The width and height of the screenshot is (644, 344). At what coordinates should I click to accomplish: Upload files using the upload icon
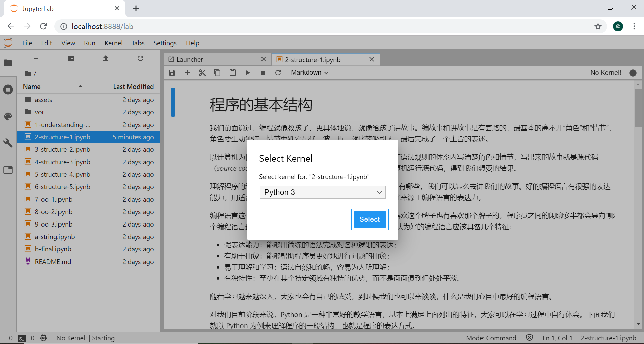105,58
